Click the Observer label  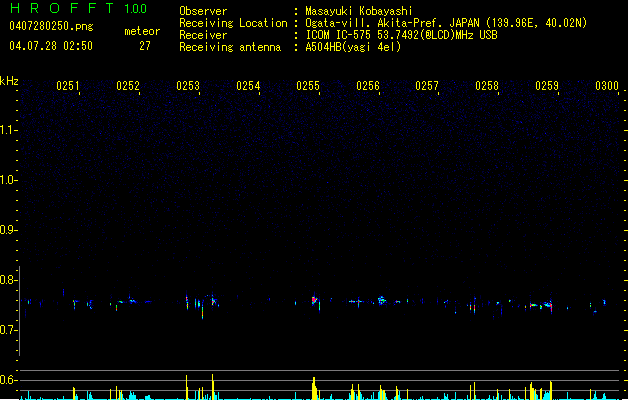203,11
